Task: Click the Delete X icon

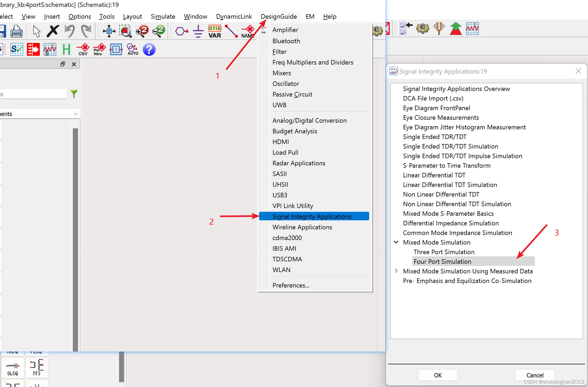Action: pos(53,31)
